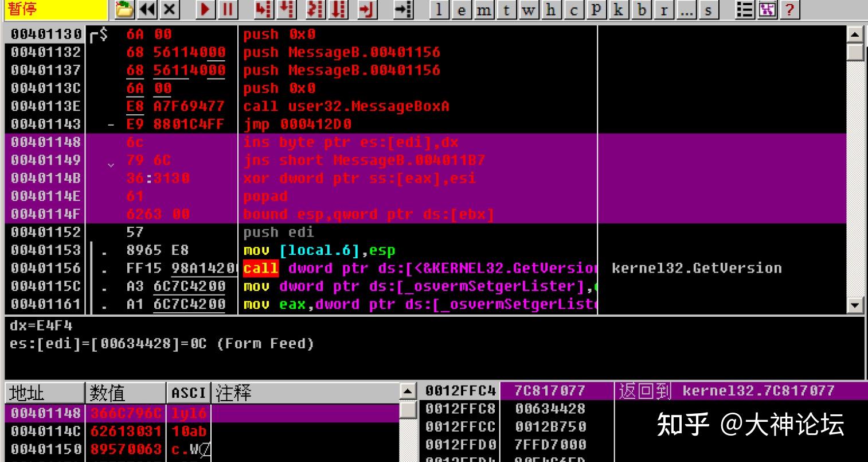The image size is (868, 462).
Task: Open a file with the folder icon
Action: tap(124, 10)
